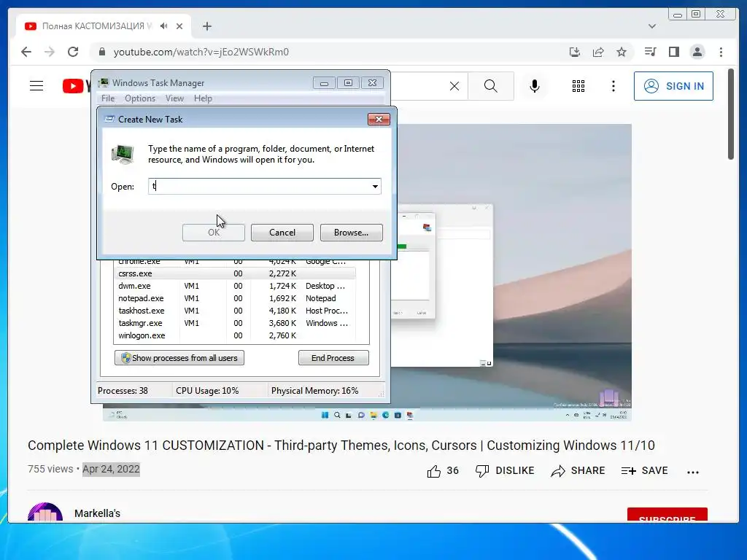Close the YouTube tab

coord(179,26)
